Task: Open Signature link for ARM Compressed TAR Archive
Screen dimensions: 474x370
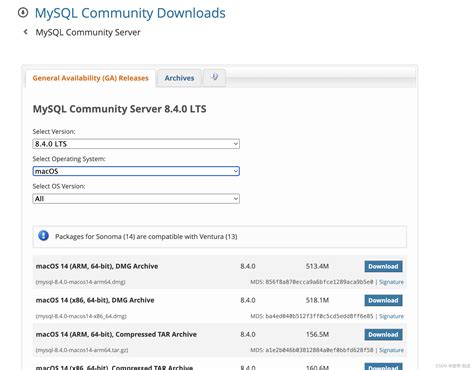Action: 391,350
